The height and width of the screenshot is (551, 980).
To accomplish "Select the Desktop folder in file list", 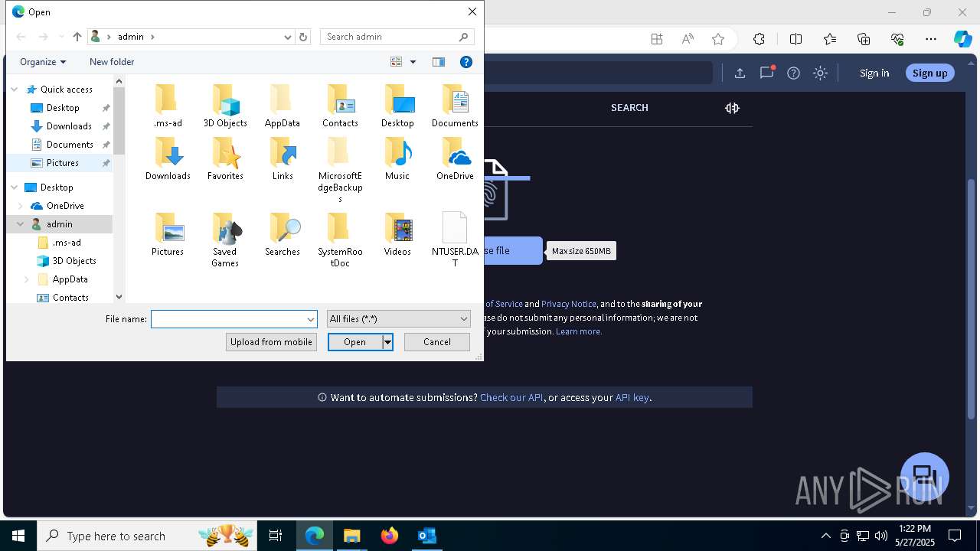I will coord(397,106).
